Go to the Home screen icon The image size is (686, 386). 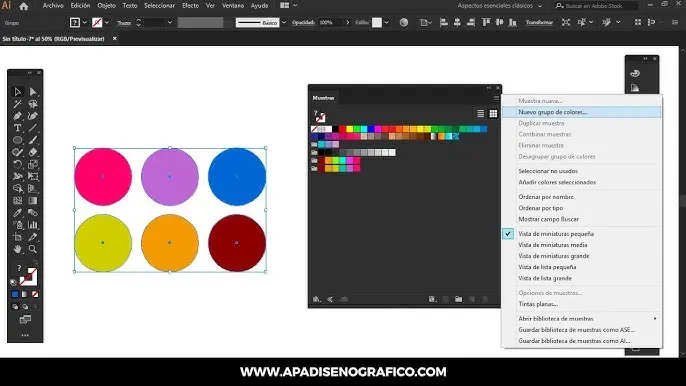(24, 6)
